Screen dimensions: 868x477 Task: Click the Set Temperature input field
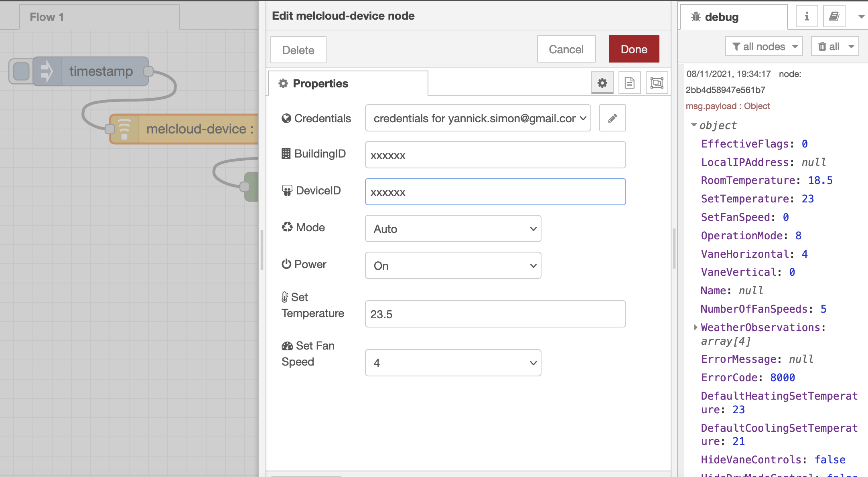pyautogui.click(x=495, y=314)
